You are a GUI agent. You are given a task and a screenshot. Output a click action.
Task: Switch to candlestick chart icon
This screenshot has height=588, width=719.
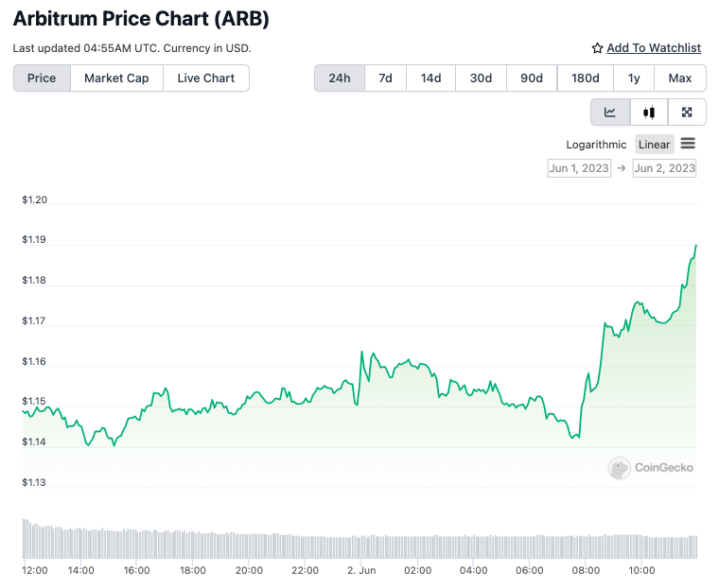649,112
